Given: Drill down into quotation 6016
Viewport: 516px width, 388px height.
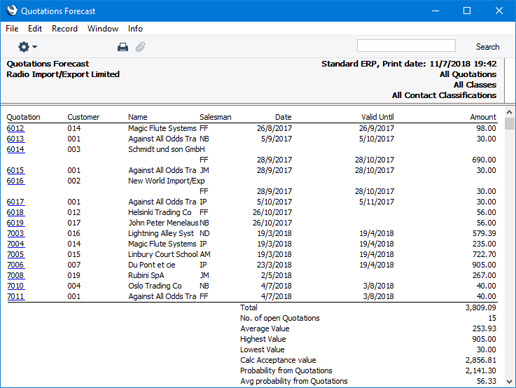Looking at the screenshot, I should (15, 181).
